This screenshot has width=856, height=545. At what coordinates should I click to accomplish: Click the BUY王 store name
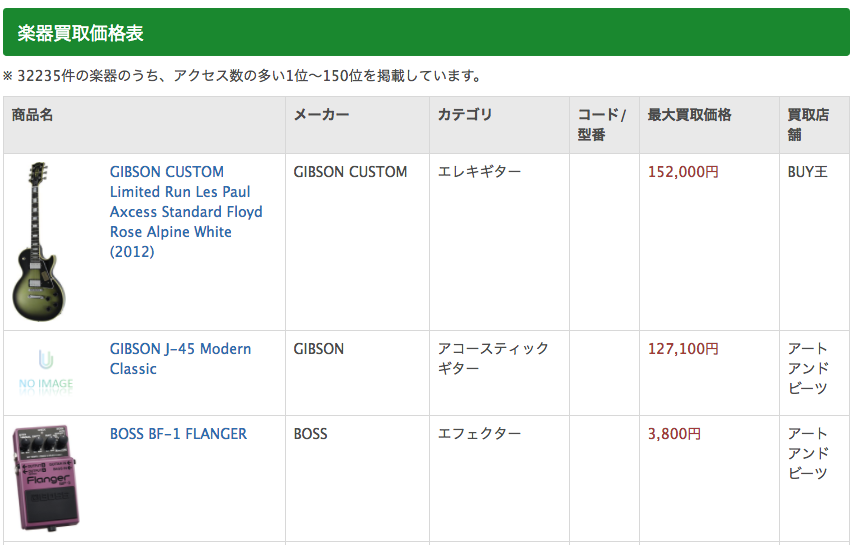[x=807, y=172]
